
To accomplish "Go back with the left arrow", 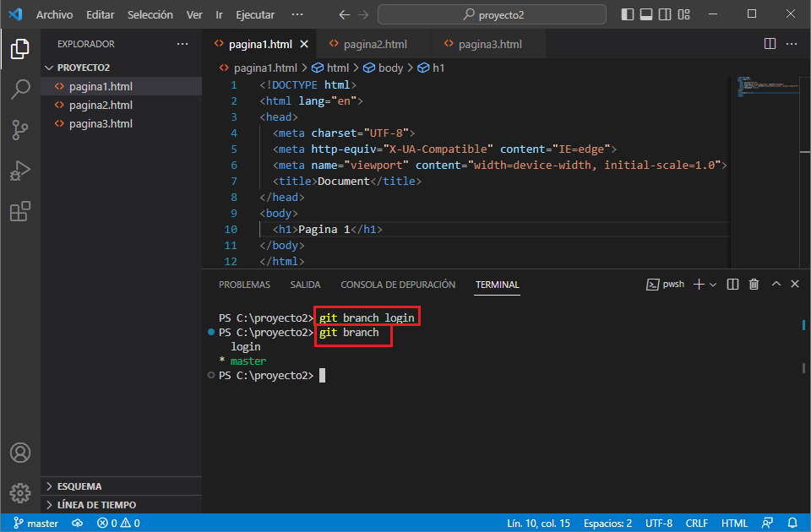I will [345, 14].
